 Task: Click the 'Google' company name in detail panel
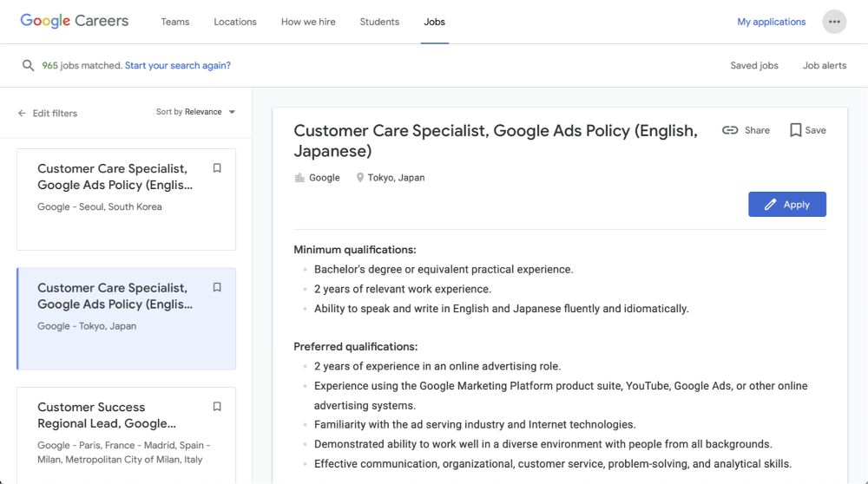[x=325, y=178]
